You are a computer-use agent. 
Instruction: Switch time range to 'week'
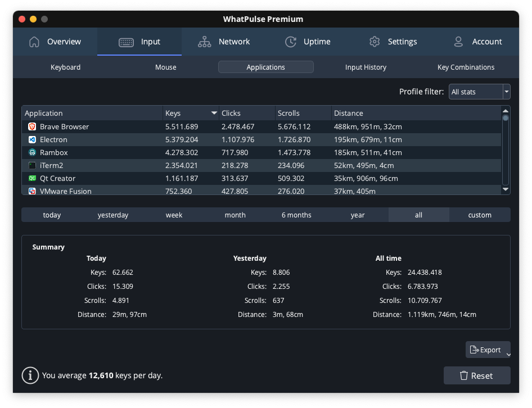pyautogui.click(x=174, y=215)
